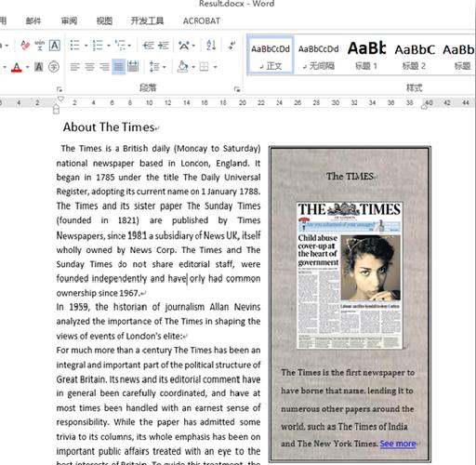This screenshot has height=465, width=476.
Task: Open the 邮件 (Mailings) tab
Action: 33,20
